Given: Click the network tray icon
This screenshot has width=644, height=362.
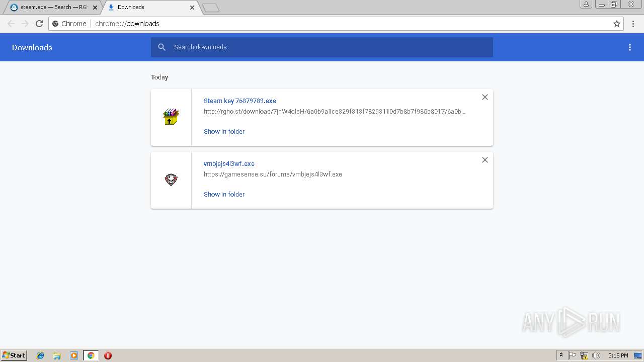Looking at the screenshot, I should [584, 355].
